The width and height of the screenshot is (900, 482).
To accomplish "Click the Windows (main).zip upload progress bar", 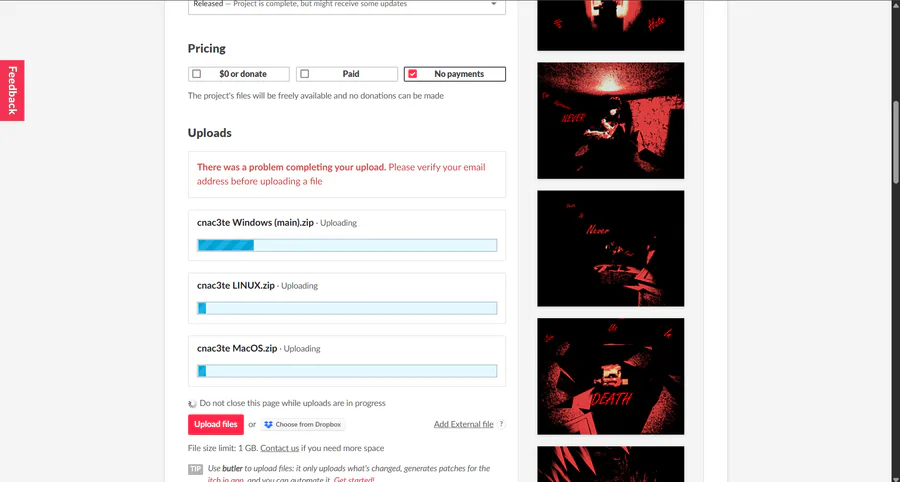I will tap(347, 245).
